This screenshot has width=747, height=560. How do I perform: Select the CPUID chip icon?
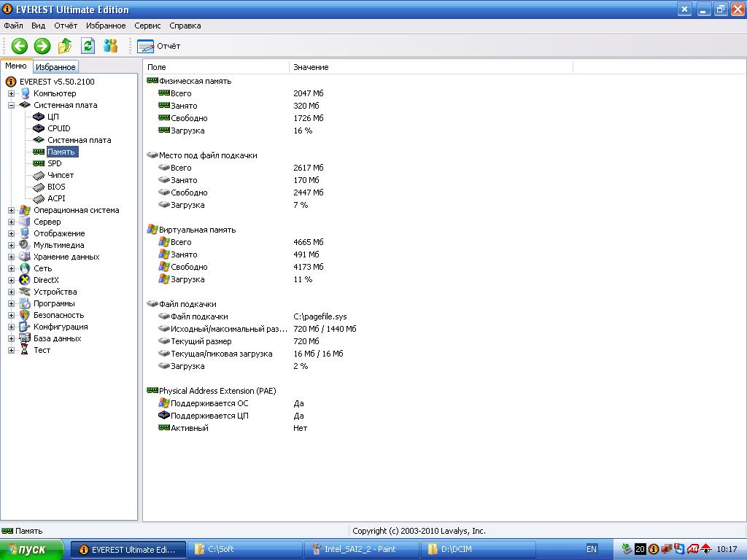[x=39, y=128]
